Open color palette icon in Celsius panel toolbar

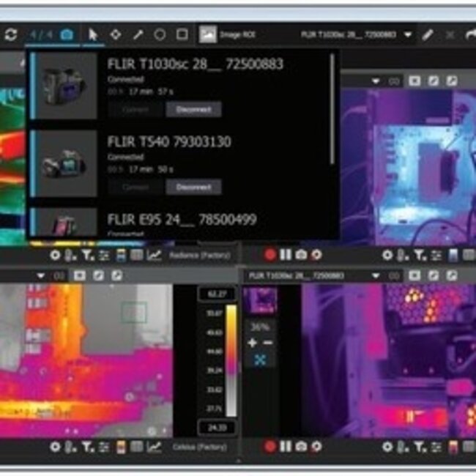click(x=121, y=447)
